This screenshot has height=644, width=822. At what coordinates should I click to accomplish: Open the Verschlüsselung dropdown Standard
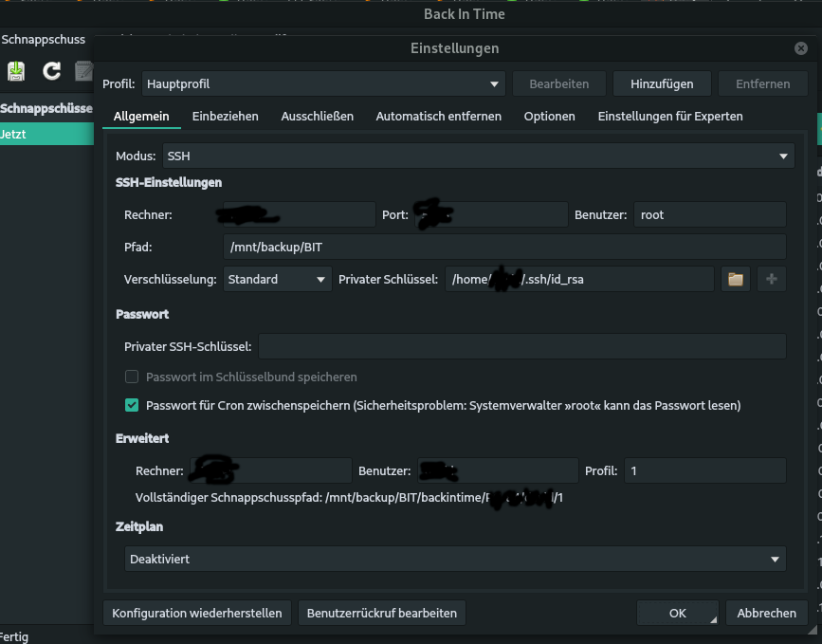278,279
